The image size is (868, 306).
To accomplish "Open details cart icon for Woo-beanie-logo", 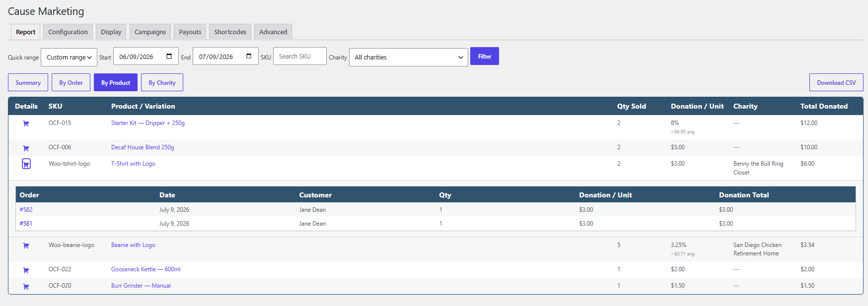I will (x=26, y=245).
